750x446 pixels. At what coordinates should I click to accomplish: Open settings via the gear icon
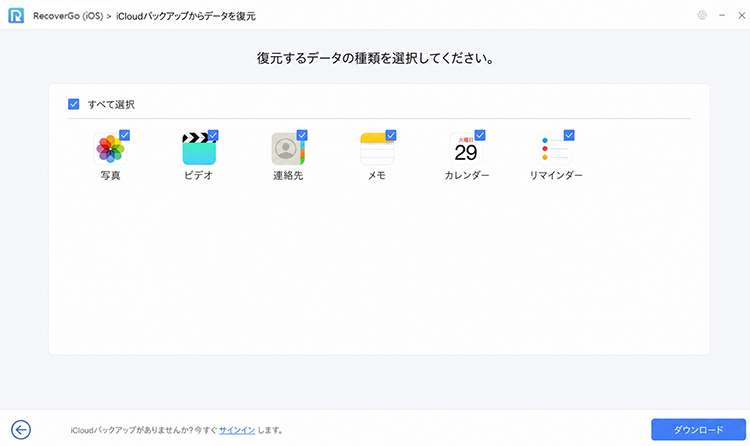coord(702,15)
